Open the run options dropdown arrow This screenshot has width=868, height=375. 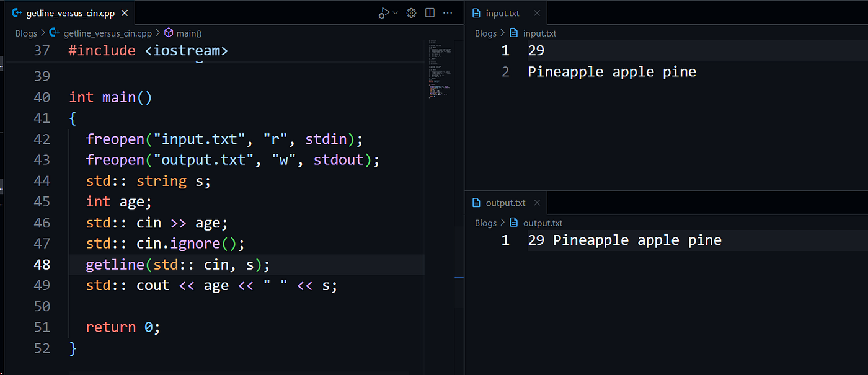click(395, 13)
